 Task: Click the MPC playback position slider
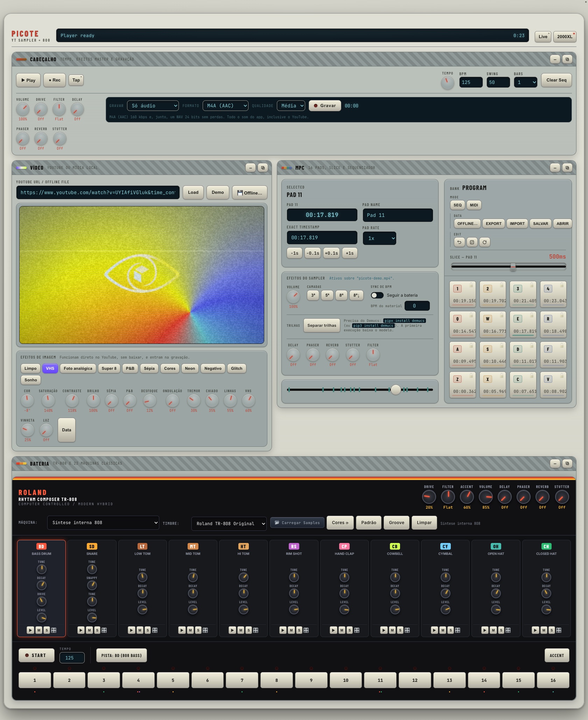(360, 390)
